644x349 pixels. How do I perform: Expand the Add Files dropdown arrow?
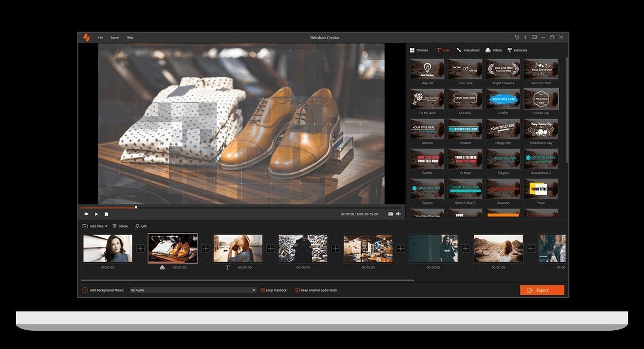[106, 226]
